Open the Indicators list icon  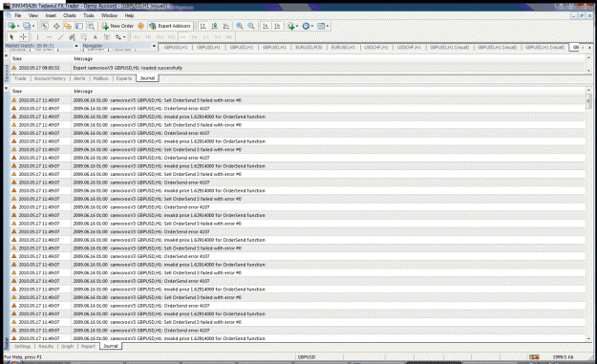(x=291, y=26)
